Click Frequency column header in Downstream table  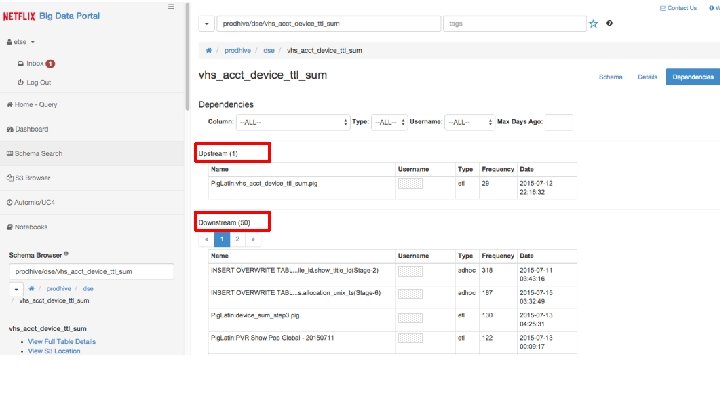click(x=498, y=256)
